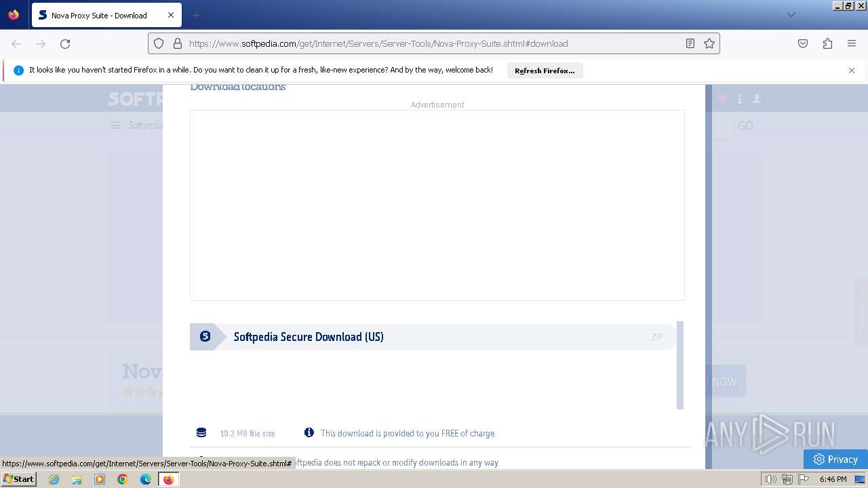Click the info icon beside FREE of charge

tap(309, 432)
